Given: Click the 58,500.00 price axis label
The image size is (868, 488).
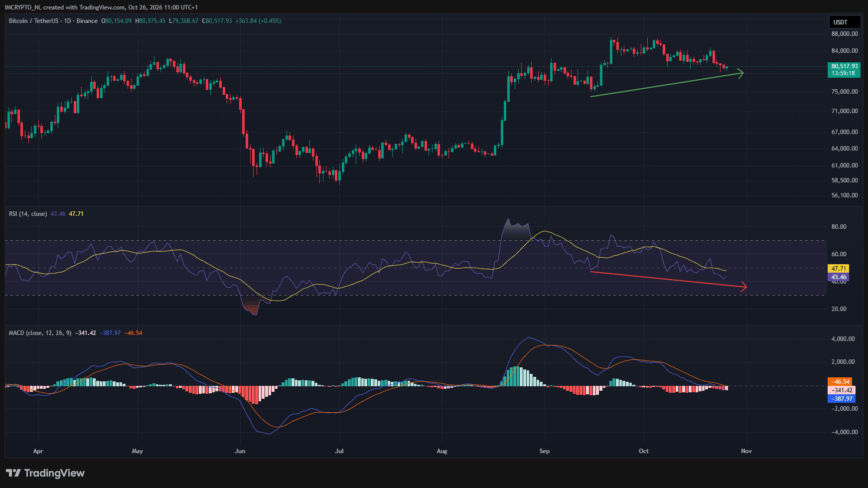Looking at the screenshot, I should (x=845, y=180).
